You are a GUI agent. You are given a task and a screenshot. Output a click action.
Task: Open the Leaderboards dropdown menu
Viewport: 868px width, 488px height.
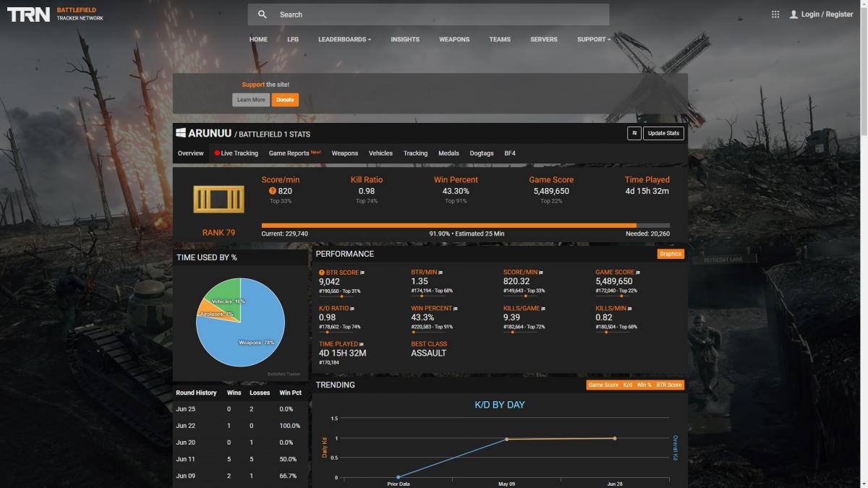coord(344,39)
